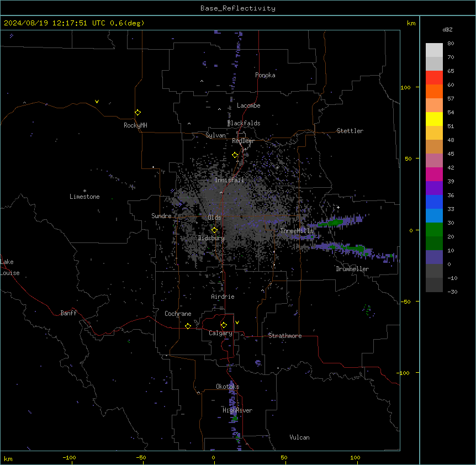The image size is (476, 465).
Task: Click the Sundre label
Action: 161,216
